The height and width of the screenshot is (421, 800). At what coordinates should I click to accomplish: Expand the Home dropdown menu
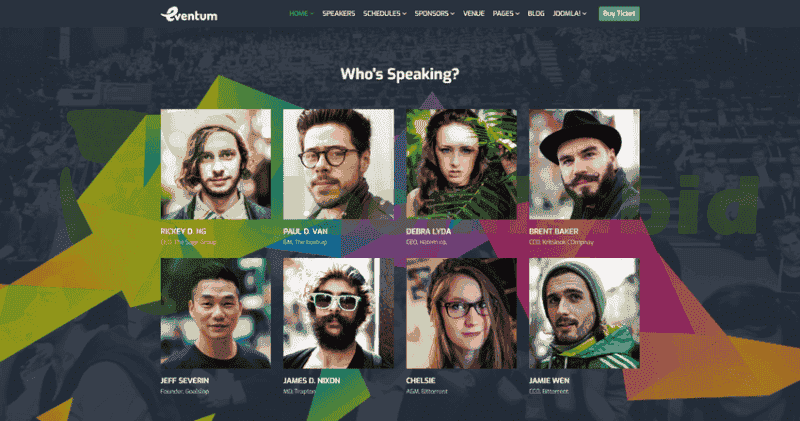point(302,14)
